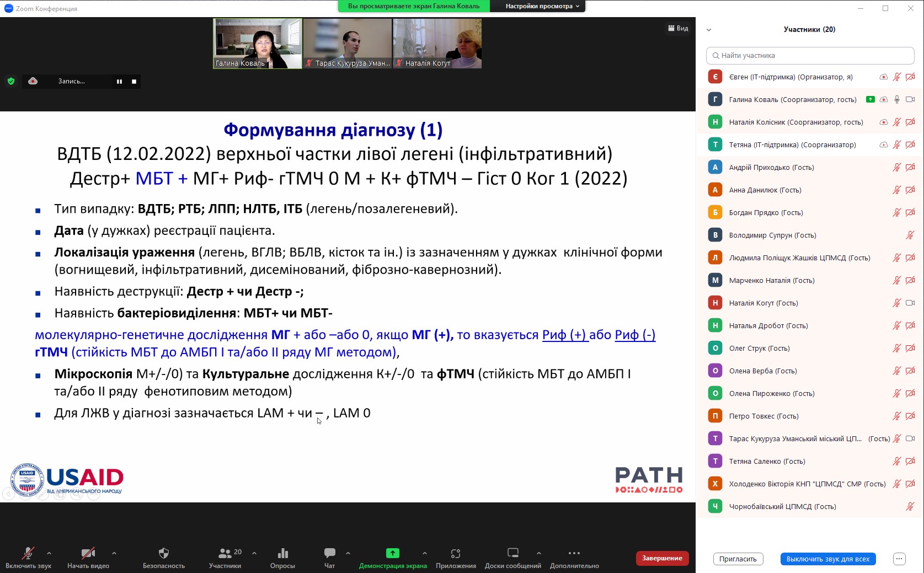This screenshot has width=924, height=573.
Task: Click the green Share Screen (Демонстрация экрана) icon
Action: click(392, 553)
